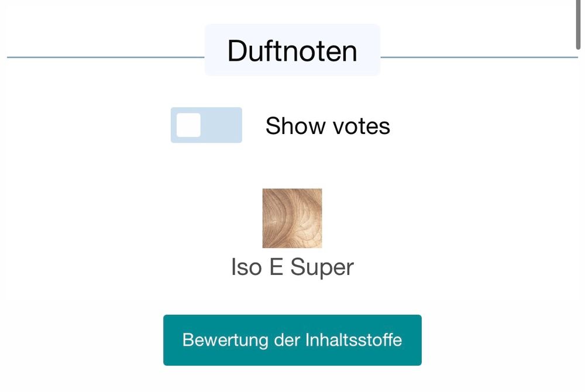Screen dimensions: 585x392
Task: Enable vote display via the light blue switch track
Action: (x=207, y=125)
